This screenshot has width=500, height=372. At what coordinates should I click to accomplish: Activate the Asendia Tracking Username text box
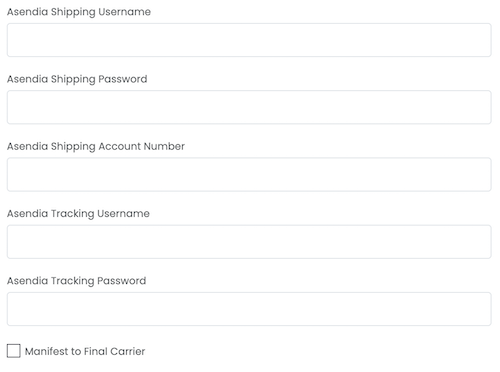pyautogui.click(x=249, y=242)
